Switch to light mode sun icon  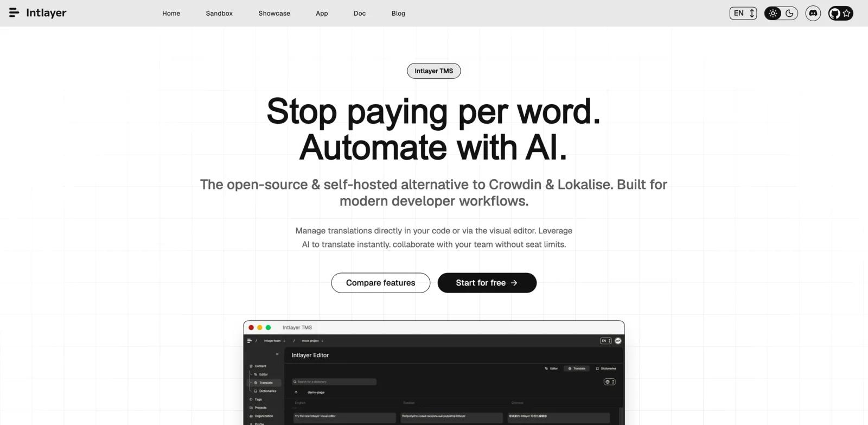[773, 13]
